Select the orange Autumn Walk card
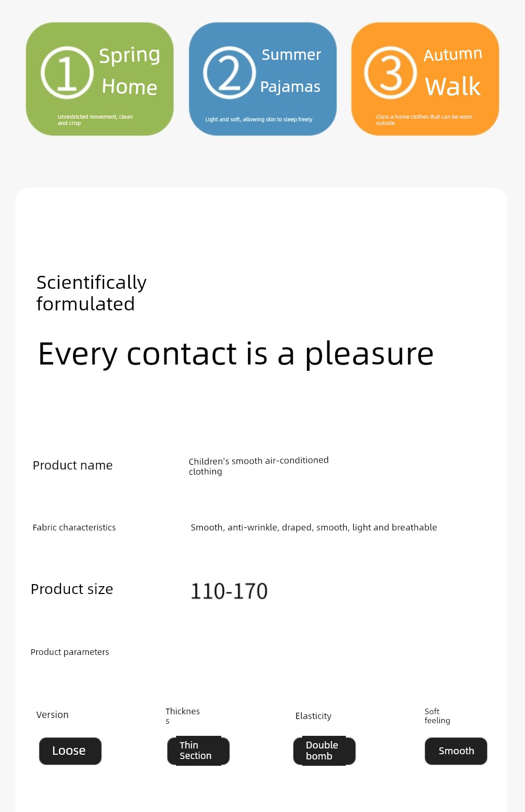Screen dimensions: 525x812 click(x=425, y=79)
